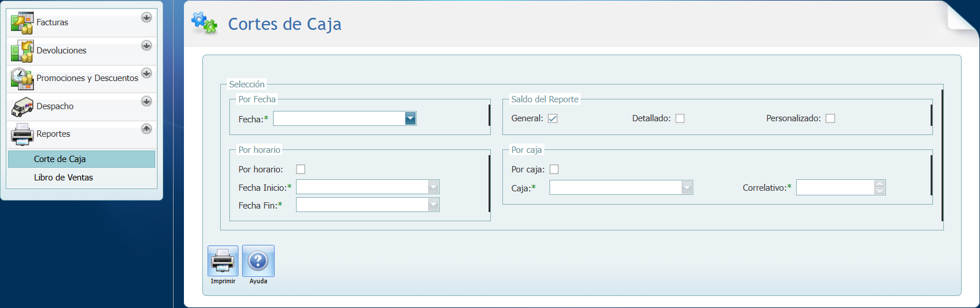Tick the Por horario checkbox
Screen dimensions: 980x308
pos(301,170)
